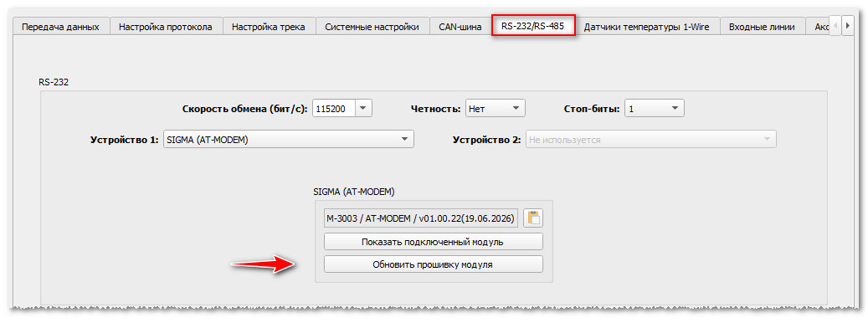Image resolution: width=868 pixels, height=323 pixels.
Task: Click the RS-232 section heading
Action: pyautogui.click(x=53, y=82)
